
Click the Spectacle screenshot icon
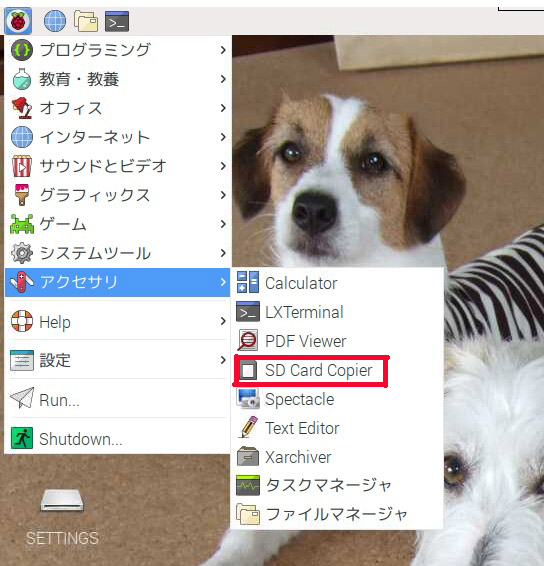248,398
